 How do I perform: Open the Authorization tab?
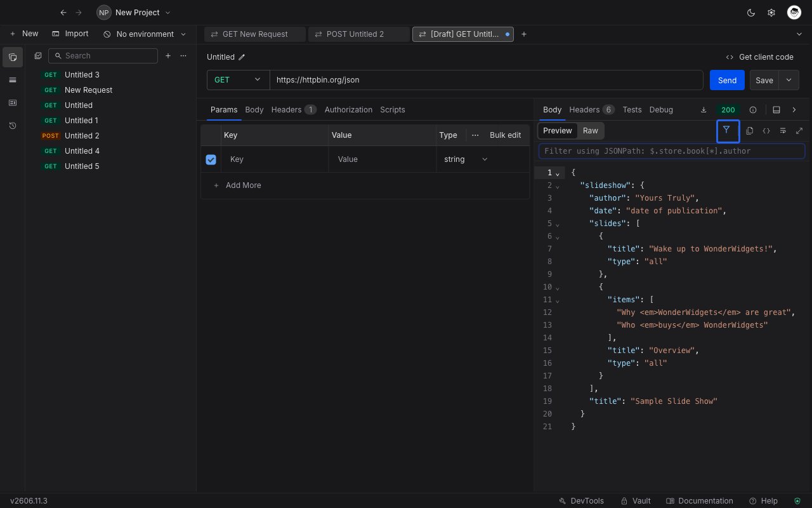click(x=348, y=110)
